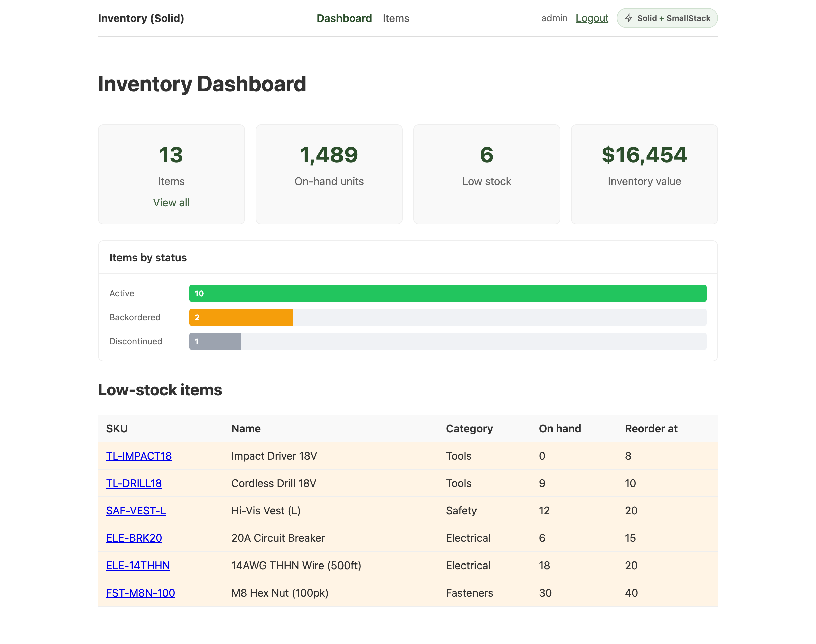
Task: Open the TL-IMPACT18 SKU link
Action: (139, 456)
